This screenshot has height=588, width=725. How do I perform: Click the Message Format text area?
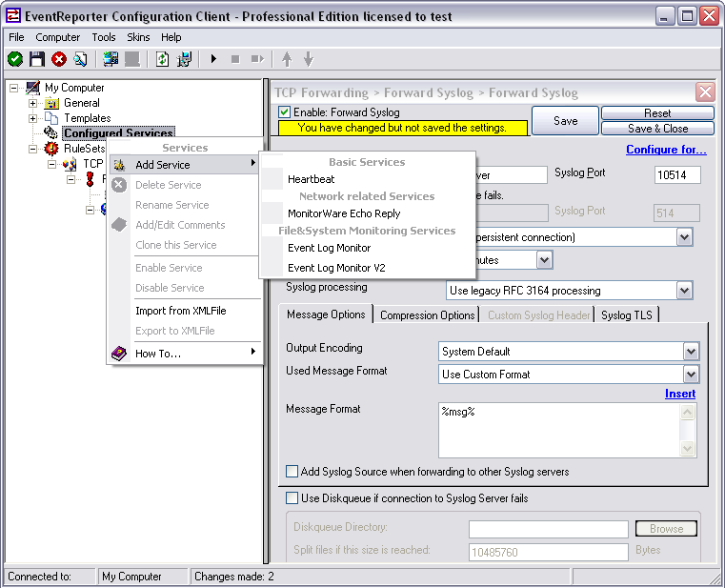tap(559, 430)
